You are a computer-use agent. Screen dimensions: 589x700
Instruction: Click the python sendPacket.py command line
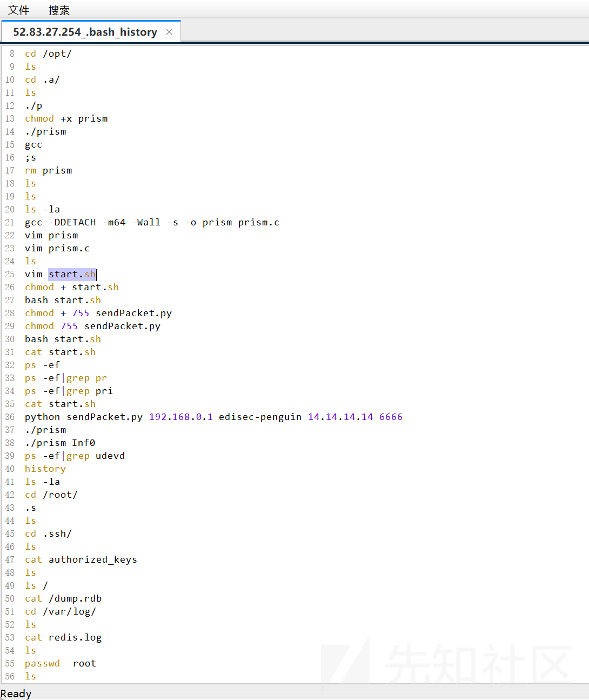pyautogui.click(x=213, y=417)
